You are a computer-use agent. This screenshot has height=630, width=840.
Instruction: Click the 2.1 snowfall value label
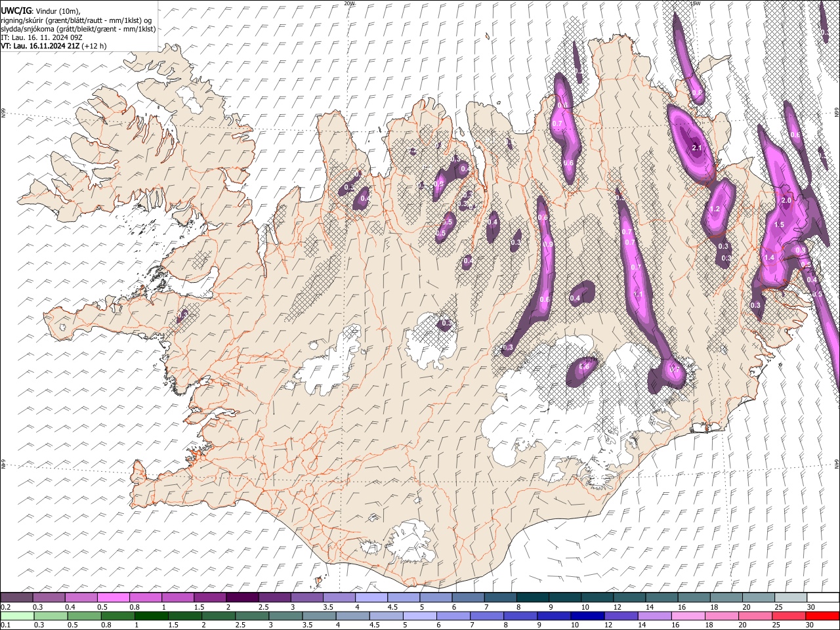[697, 148]
